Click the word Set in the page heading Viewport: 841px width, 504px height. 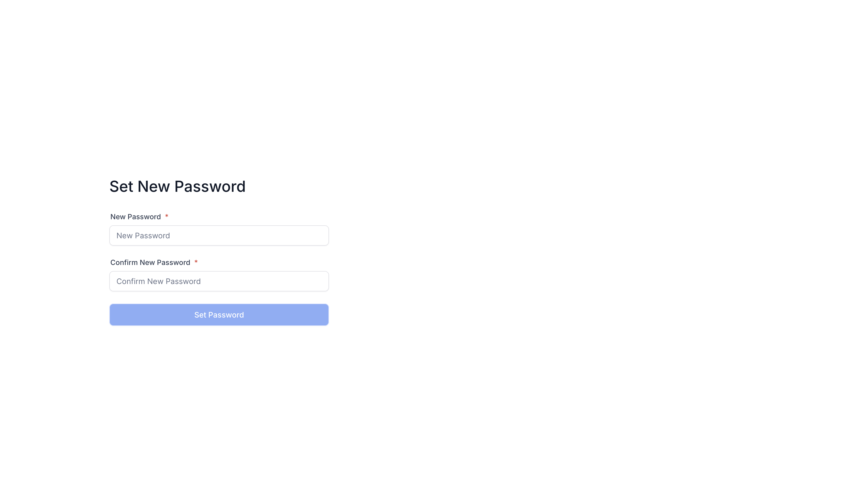point(121,186)
